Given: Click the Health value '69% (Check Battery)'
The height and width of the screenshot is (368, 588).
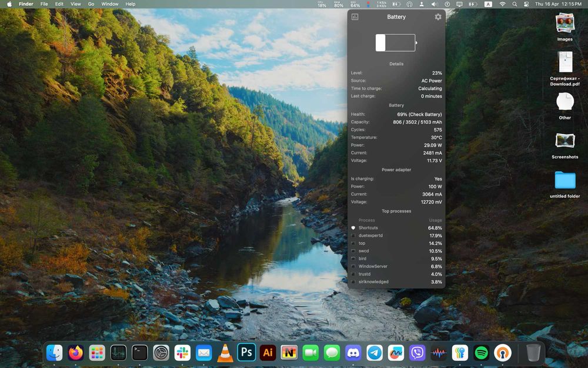Looking at the screenshot, I should click(419, 115).
